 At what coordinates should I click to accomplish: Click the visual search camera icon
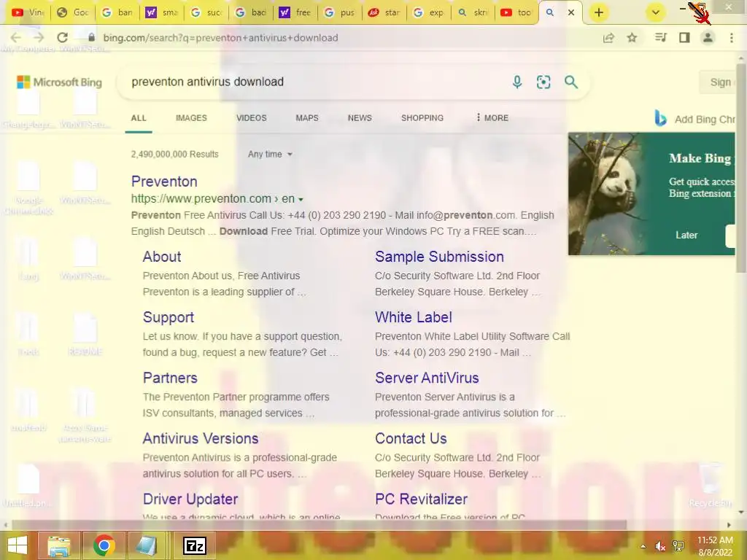pyautogui.click(x=543, y=82)
